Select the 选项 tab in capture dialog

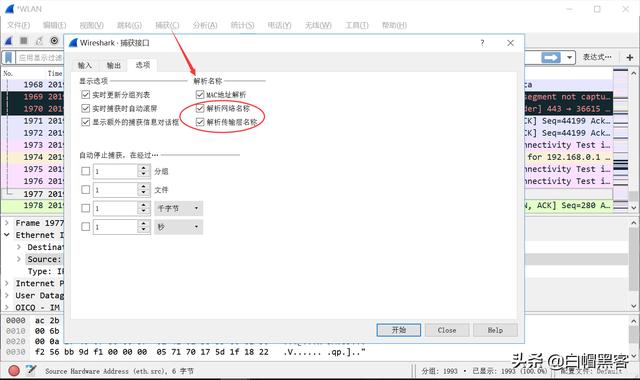pyautogui.click(x=142, y=65)
